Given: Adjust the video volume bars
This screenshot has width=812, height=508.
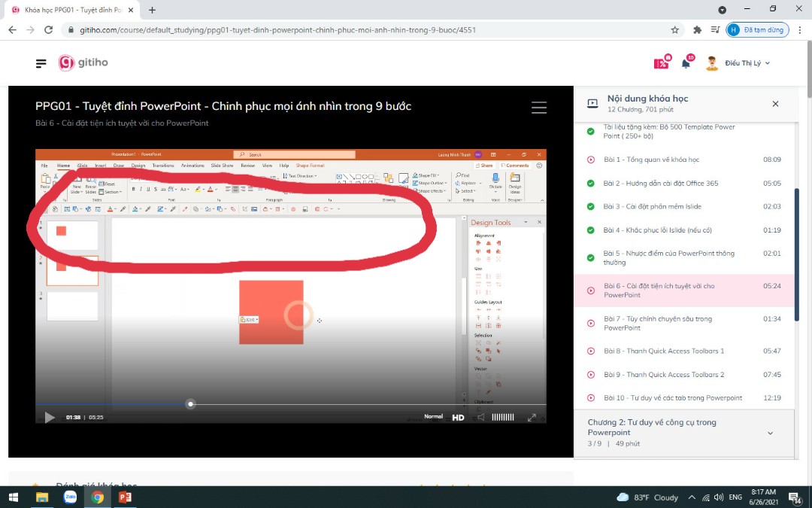Looking at the screenshot, I should [x=502, y=417].
